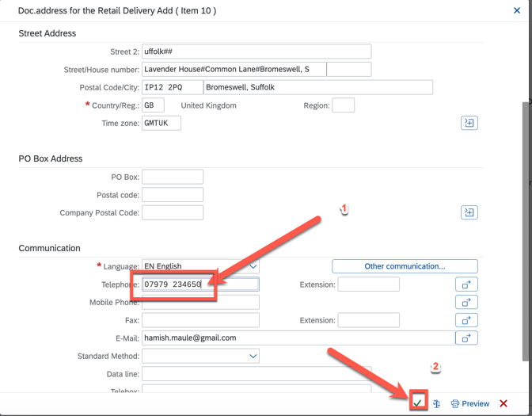
Task: Click the arrow icon beside Fax extension
Action: [466, 320]
